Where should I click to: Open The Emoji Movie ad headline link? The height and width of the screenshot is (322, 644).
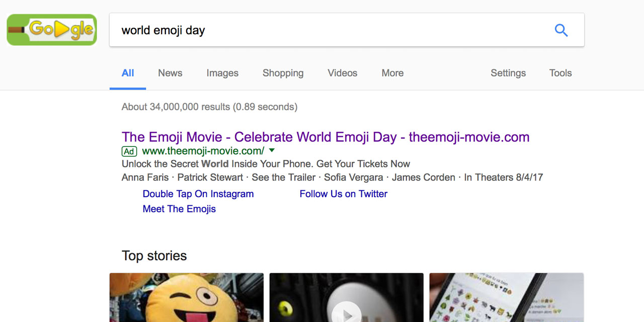(326, 137)
